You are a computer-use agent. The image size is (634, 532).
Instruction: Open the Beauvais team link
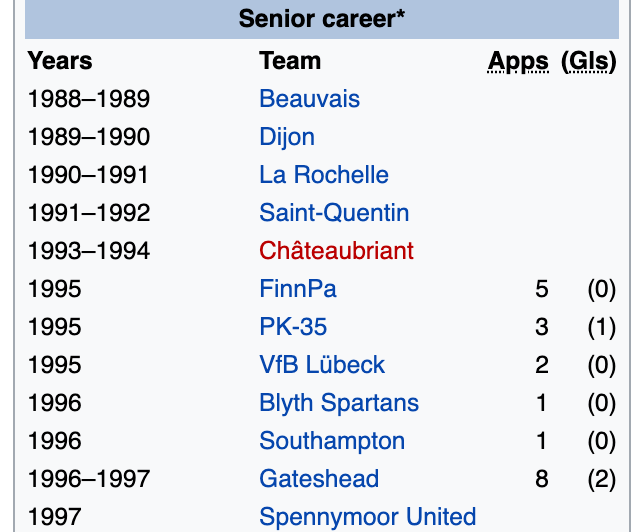tap(309, 99)
